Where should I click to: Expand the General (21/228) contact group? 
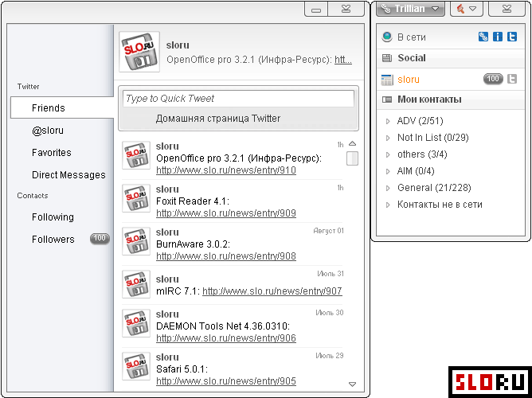[388, 188]
